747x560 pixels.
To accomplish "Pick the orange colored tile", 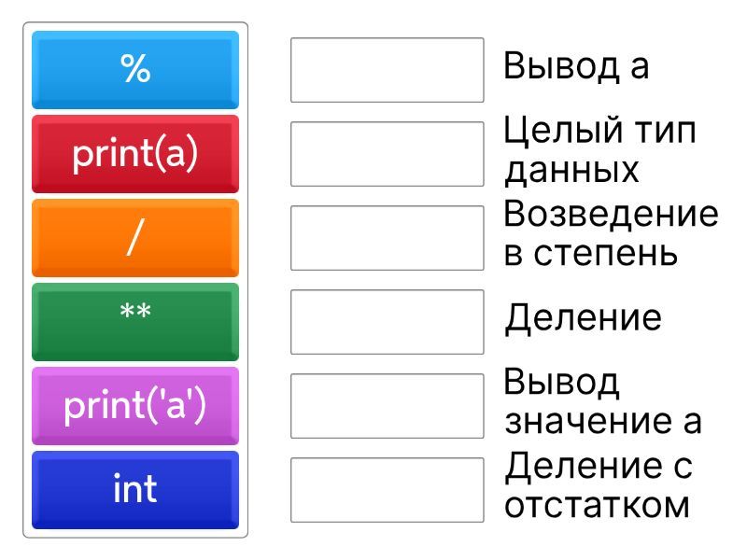I will tap(135, 238).
